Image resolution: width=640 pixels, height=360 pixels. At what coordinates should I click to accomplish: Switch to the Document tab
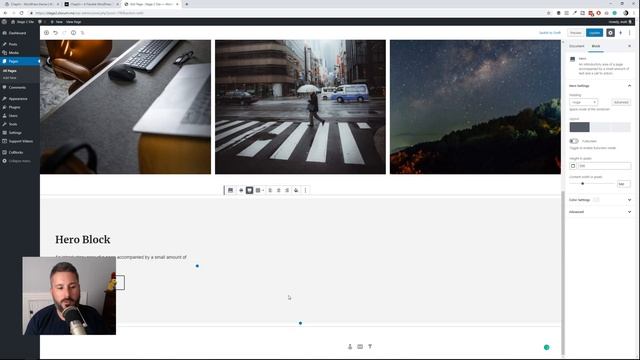coord(577,46)
